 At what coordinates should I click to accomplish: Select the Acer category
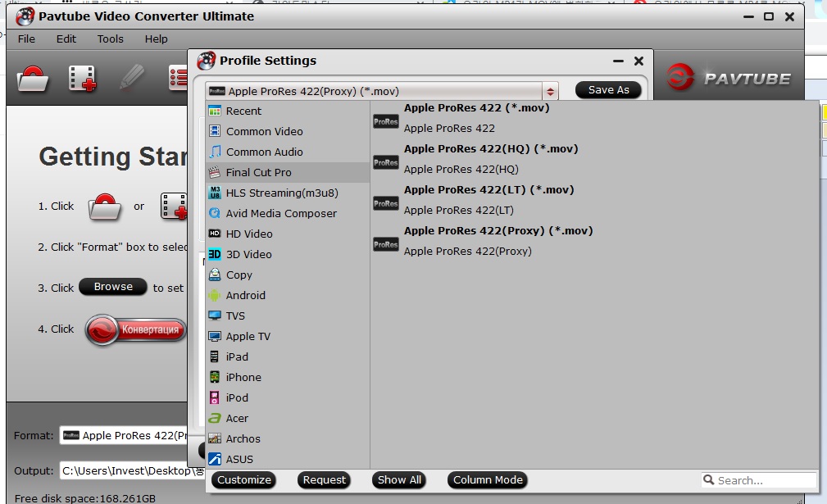click(288, 418)
